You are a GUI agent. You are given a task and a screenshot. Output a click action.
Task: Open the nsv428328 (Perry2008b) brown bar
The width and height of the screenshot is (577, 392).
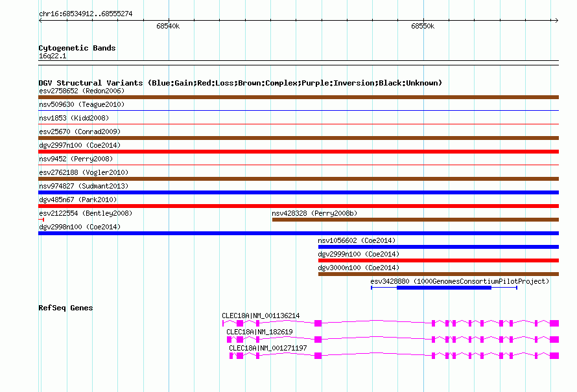click(416, 220)
